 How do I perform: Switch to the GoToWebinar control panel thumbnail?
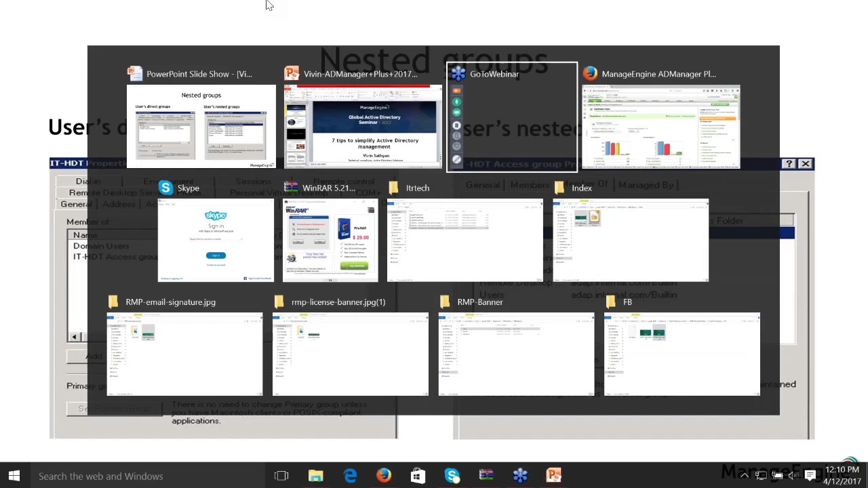pyautogui.click(x=456, y=127)
